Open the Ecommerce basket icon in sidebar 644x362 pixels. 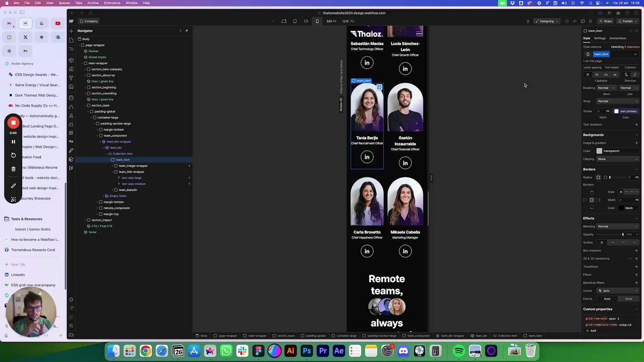coord(71,123)
